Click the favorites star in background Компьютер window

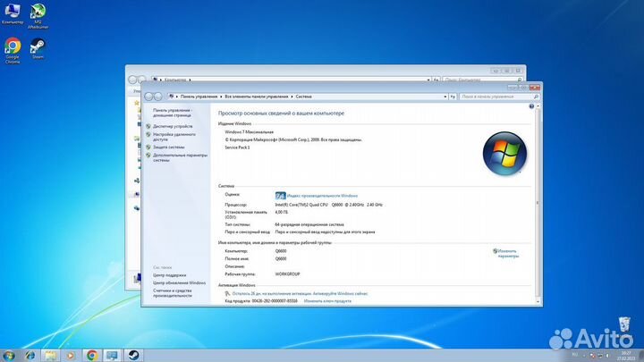point(136,103)
